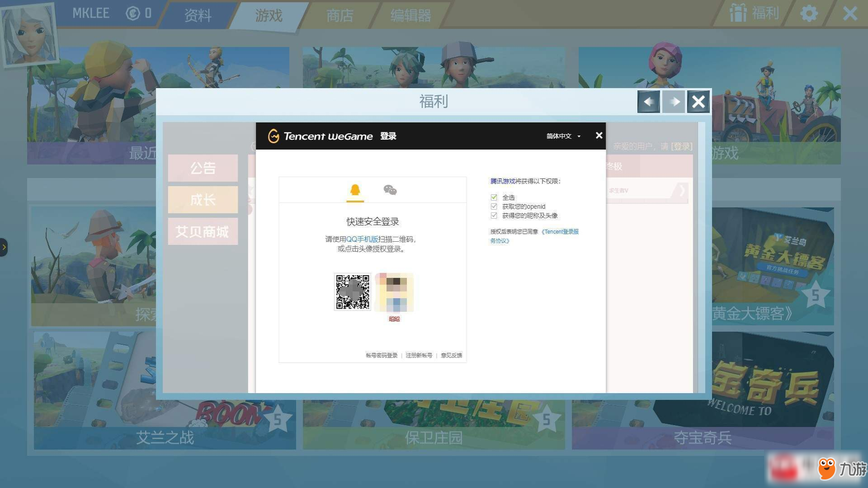Viewport: 868px width, 488px height.
Task: Open the 简体中文 language dropdown
Action: coord(563,136)
